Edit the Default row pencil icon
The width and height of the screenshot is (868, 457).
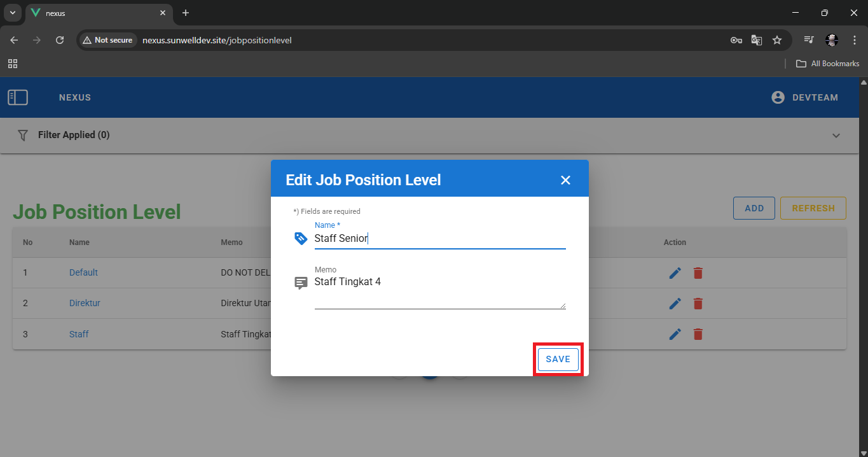[675, 273]
